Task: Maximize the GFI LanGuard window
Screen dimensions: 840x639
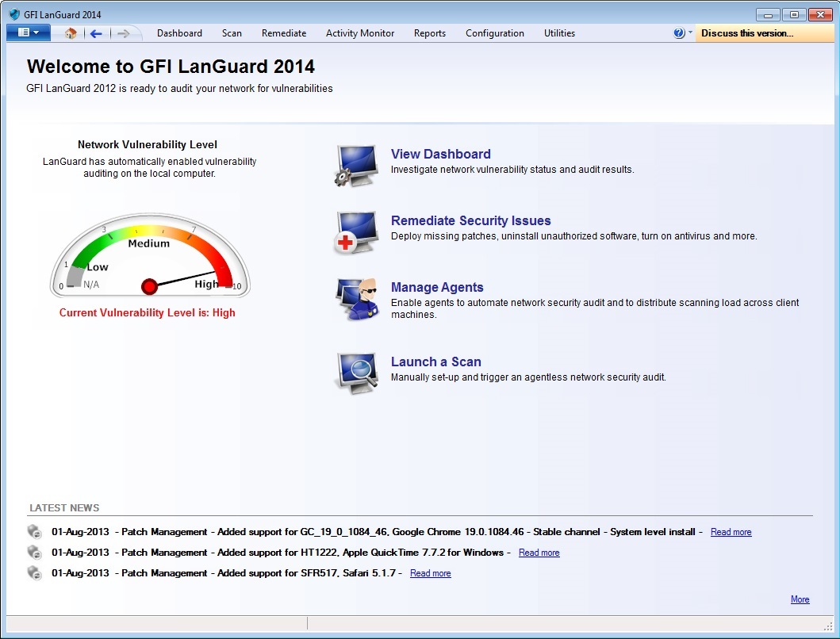Action: (x=794, y=15)
